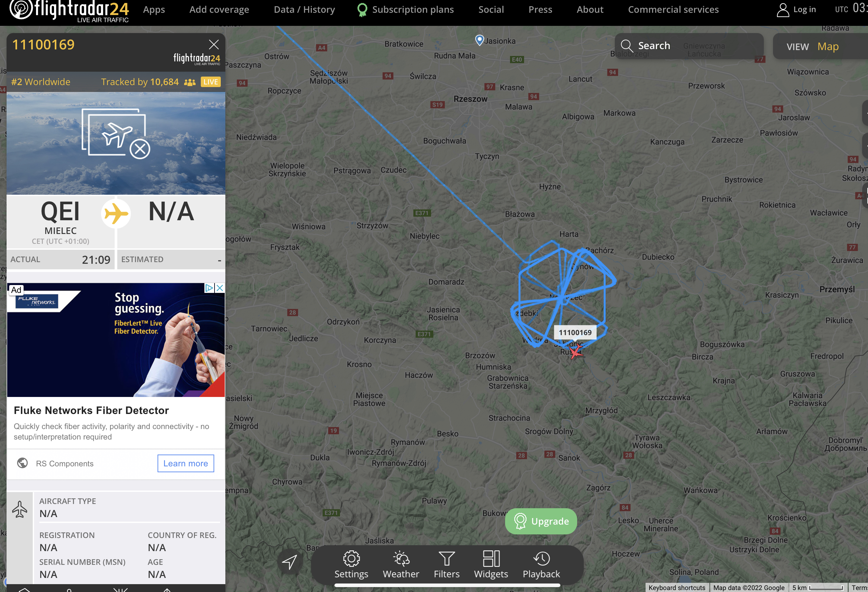Click the Search input field

689,46
